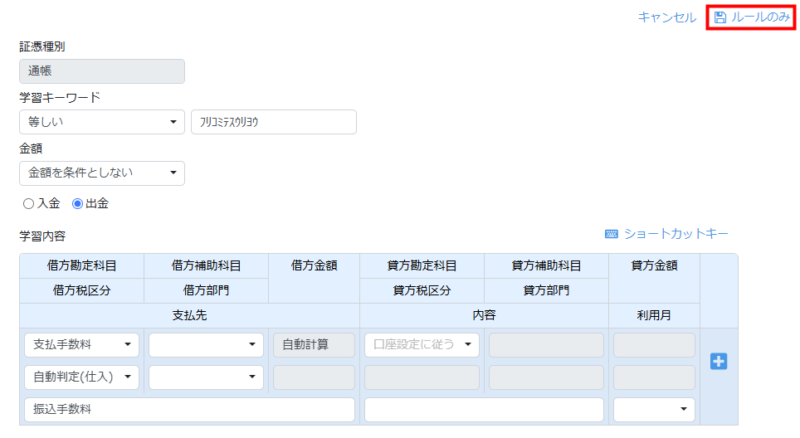
Task: Open the 口座設定に従う credit account dropdown
Action: (x=421, y=345)
